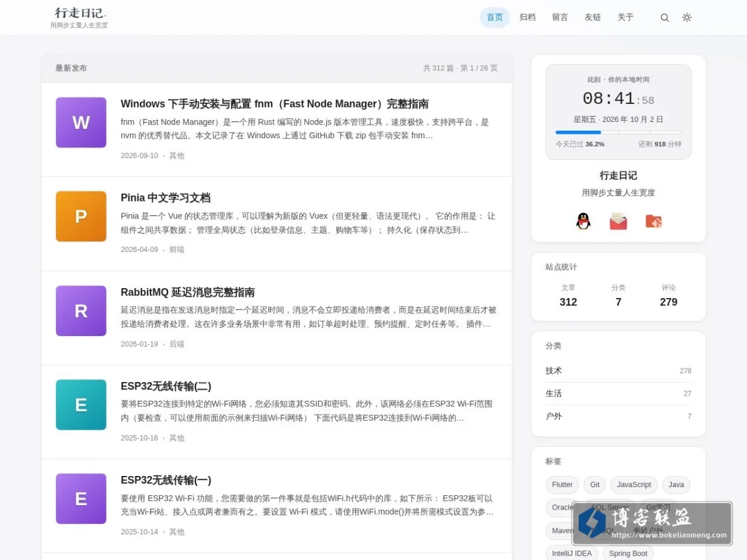The height and width of the screenshot is (560, 747).
Task: Click the Pinia post excerpt text
Action: click(x=308, y=223)
